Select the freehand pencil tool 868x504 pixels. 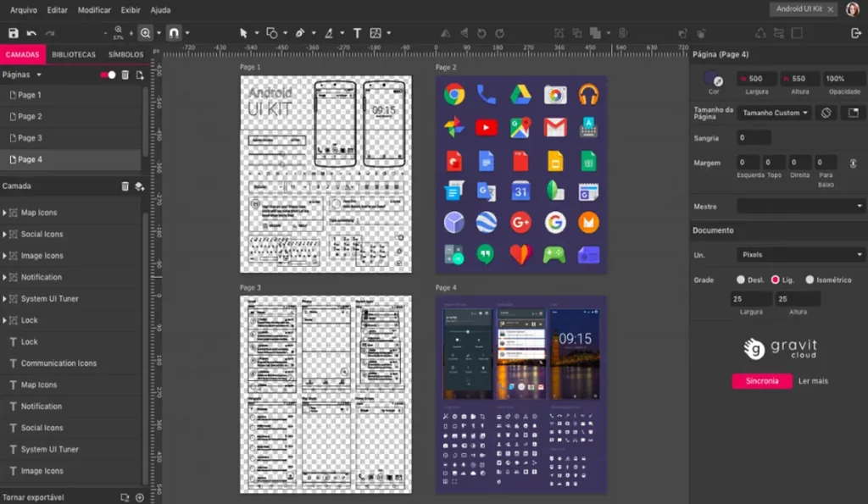(x=329, y=33)
